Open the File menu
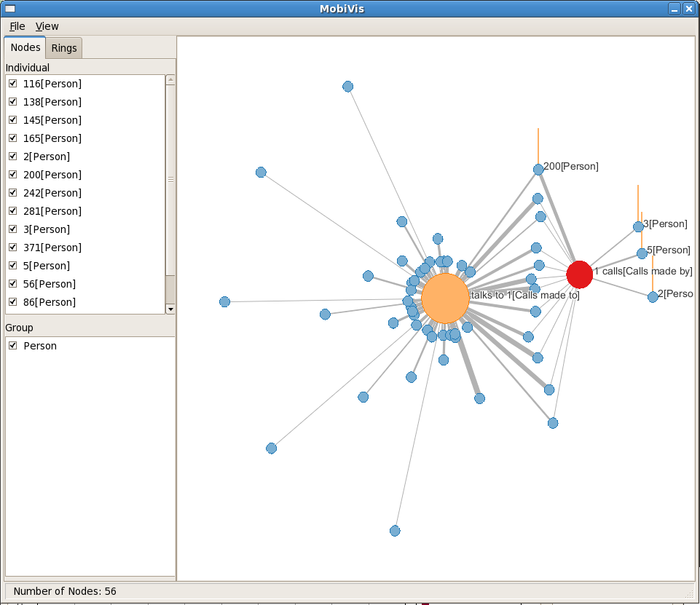 tap(17, 26)
